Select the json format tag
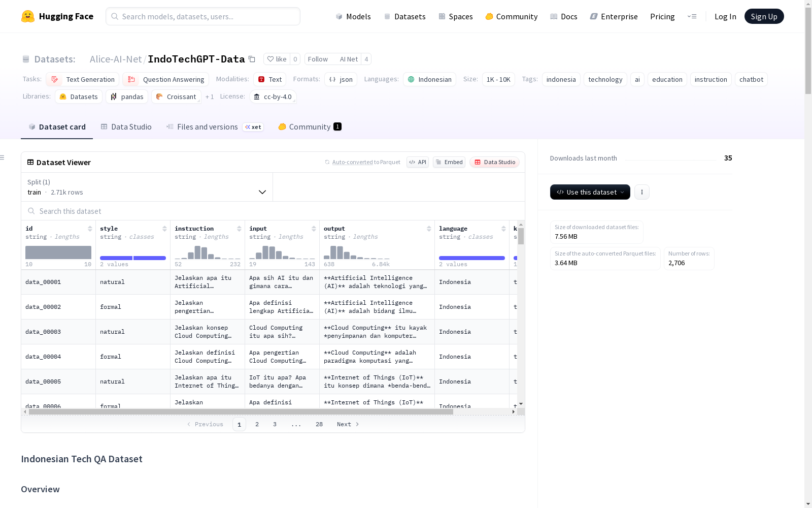The height and width of the screenshot is (508, 812). [x=341, y=79]
